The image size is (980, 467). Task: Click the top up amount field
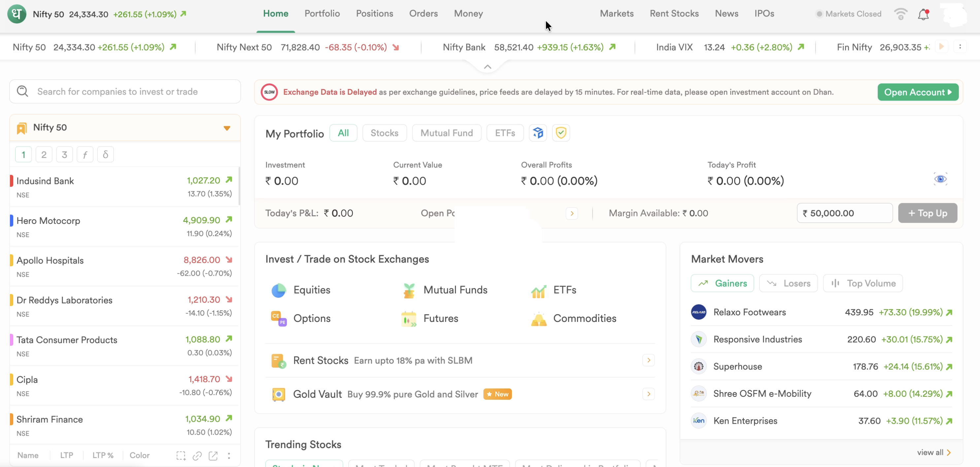(845, 213)
